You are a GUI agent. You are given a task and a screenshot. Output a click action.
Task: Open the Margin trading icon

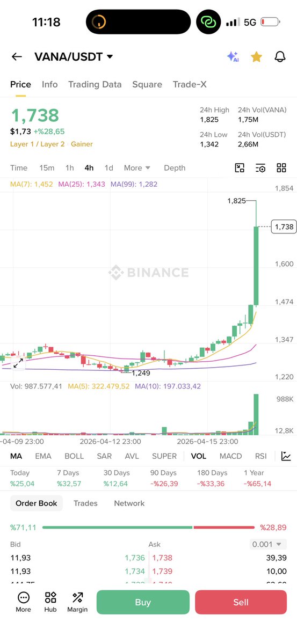click(x=77, y=602)
